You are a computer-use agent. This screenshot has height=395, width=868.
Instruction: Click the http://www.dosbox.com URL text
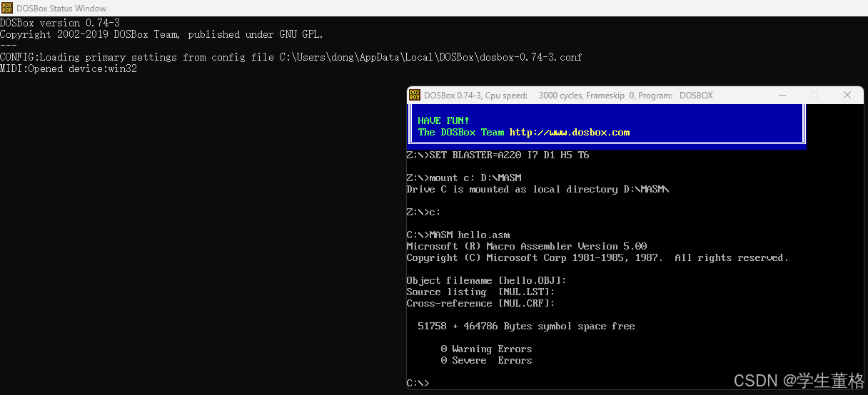pyautogui.click(x=570, y=132)
